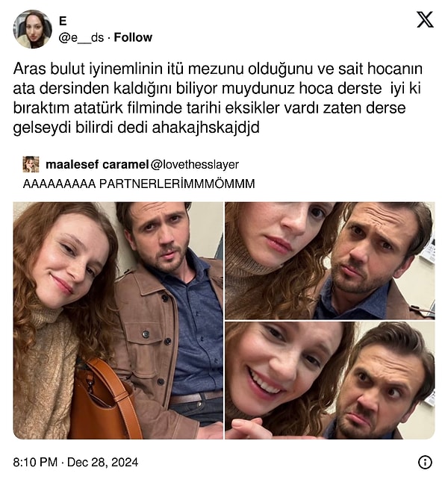Open maalesef caramel profile name
448x485 pixels.
[x=97, y=165]
